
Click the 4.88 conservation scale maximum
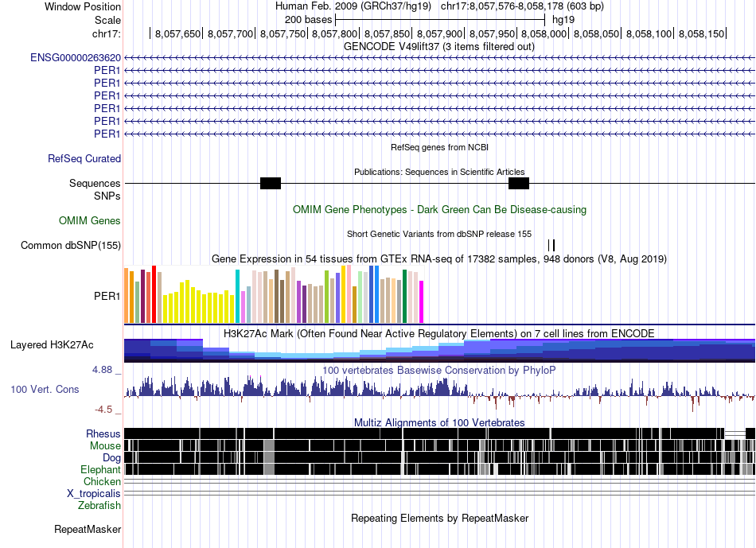(x=102, y=370)
